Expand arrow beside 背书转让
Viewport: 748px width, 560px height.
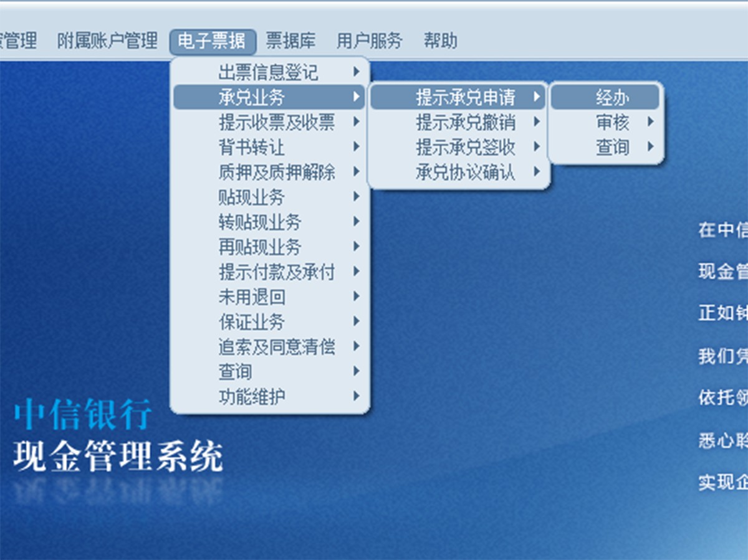pos(356,146)
